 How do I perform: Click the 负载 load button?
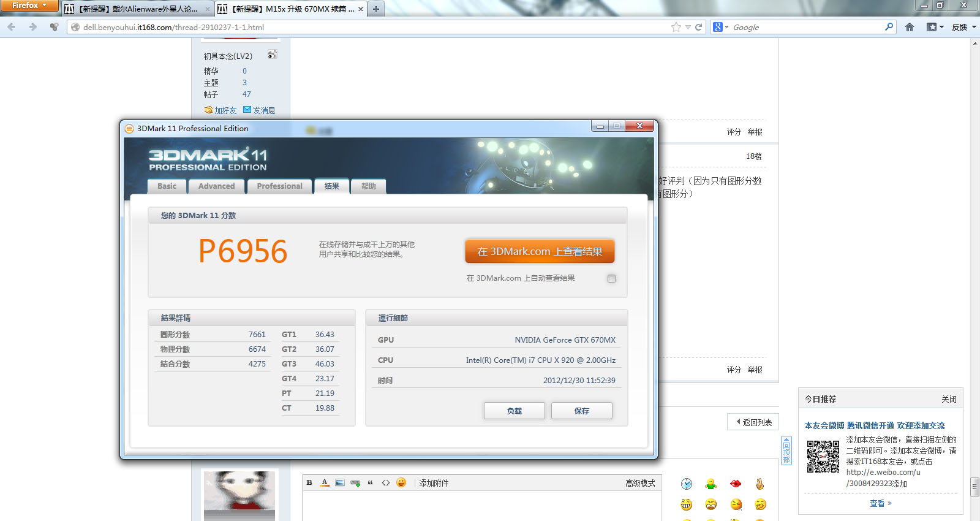tap(514, 411)
